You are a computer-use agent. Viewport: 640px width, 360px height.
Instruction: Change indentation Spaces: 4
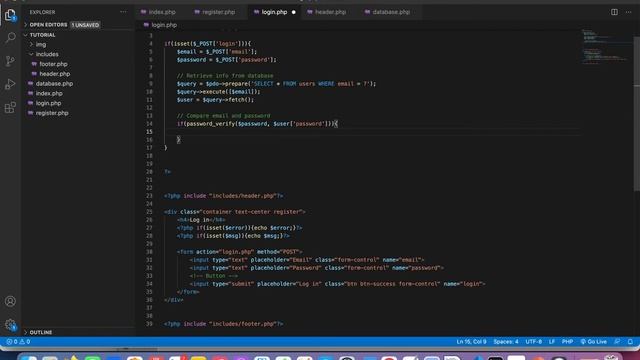[506, 342]
